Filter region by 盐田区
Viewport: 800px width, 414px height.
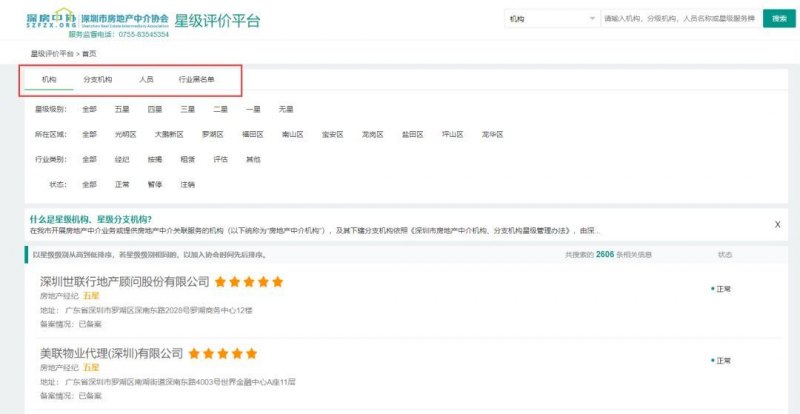click(x=412, y=135)
